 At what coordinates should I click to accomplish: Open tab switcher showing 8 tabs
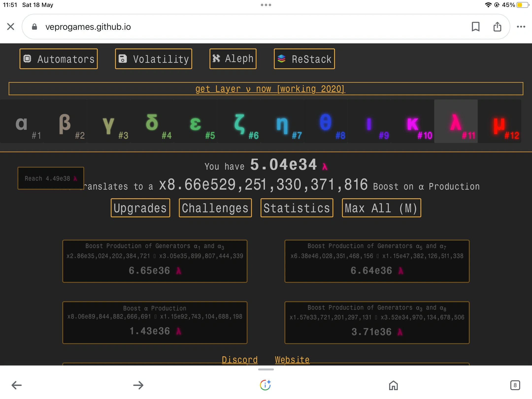pos(515,385)
